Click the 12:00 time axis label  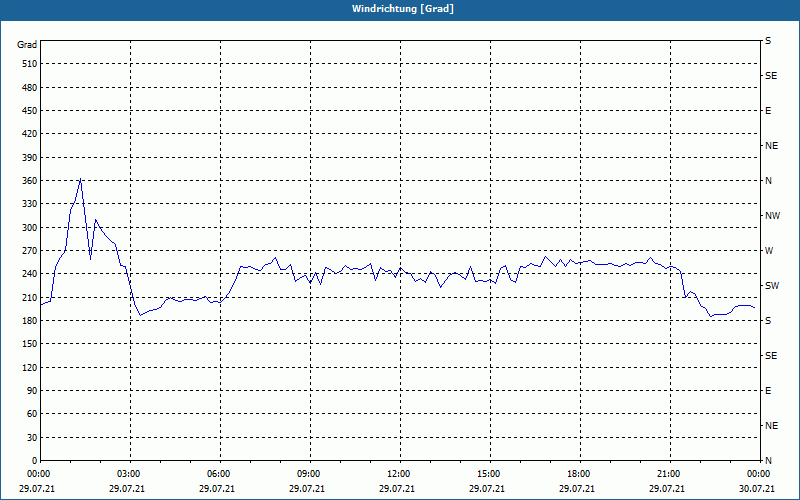click(x=397, y=474)
